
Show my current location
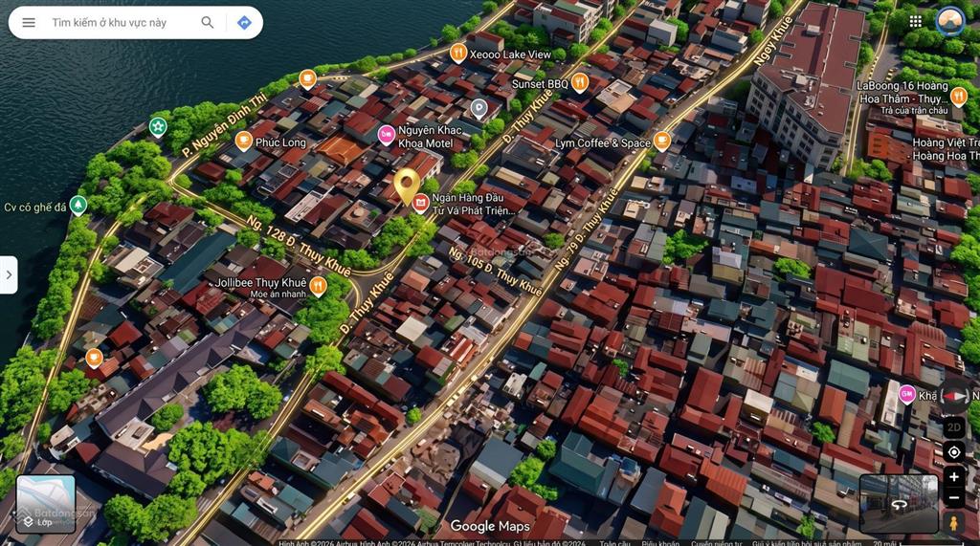point(954,451)
